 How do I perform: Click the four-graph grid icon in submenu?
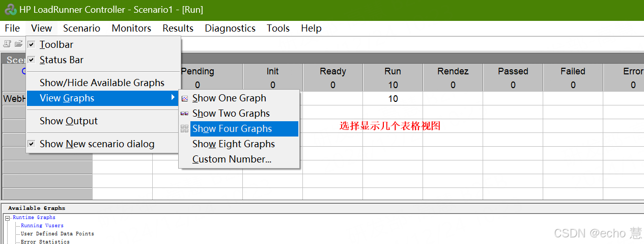(x=185, y=129)
